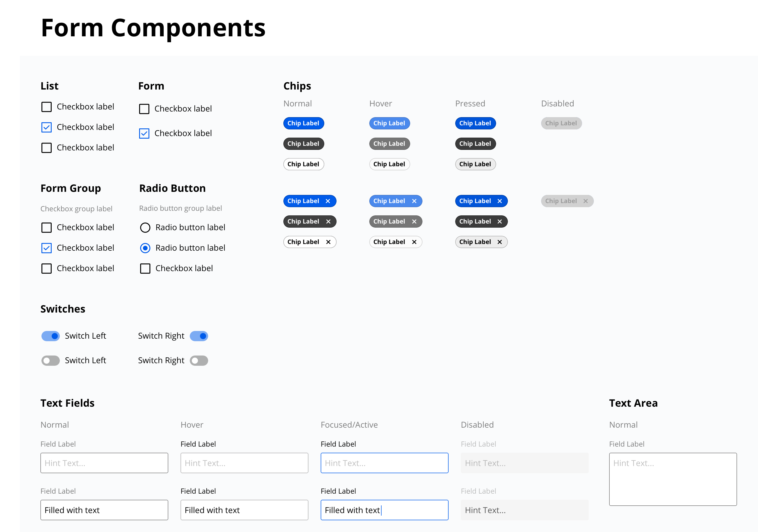
Task: Check the first checkbox under Form Group
Action: pyautogui.click(x=47, y=227)
